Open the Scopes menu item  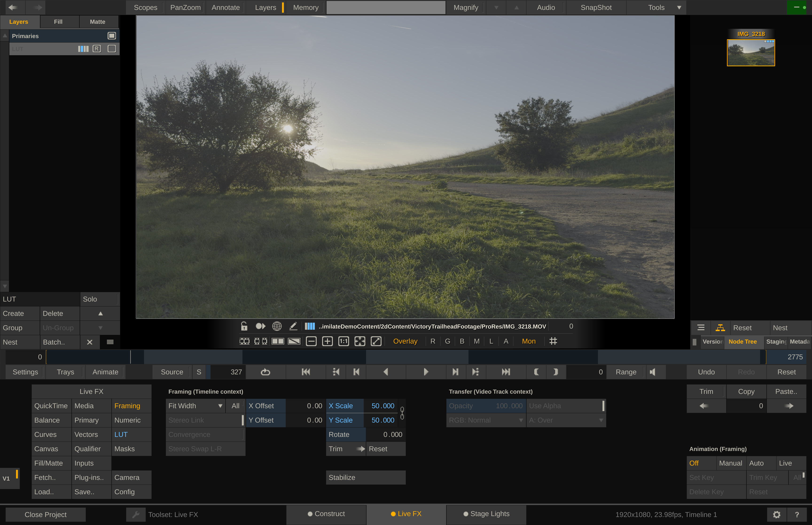pos(145,8)
